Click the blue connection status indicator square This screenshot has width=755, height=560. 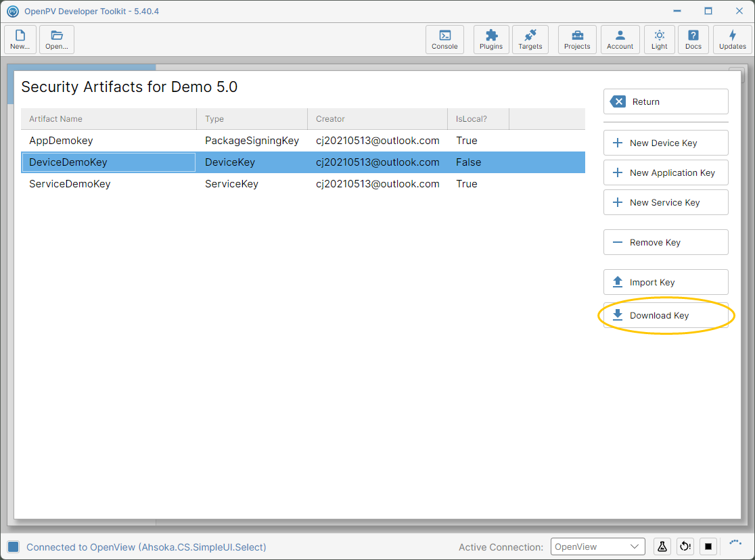pyautogui.click(x=14, y=546)
